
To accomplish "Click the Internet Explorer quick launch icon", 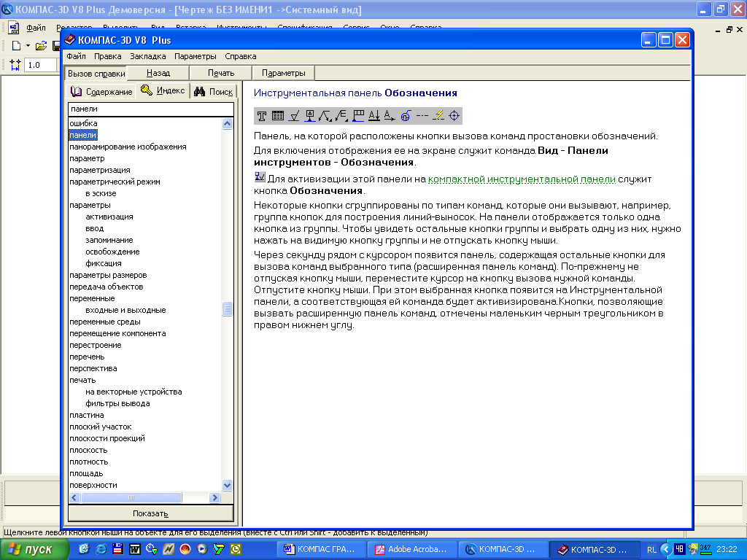I will [x=101, y=549].
